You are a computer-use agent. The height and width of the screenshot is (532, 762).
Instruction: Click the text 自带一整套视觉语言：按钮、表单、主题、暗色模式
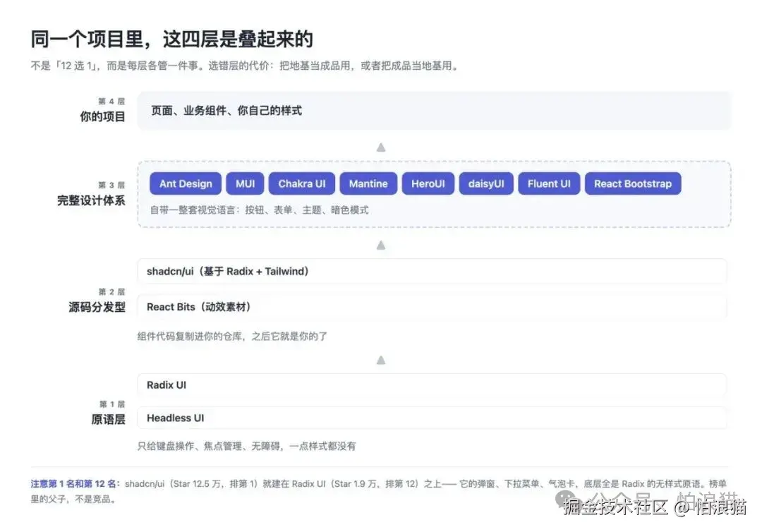pyautogui.click(x=259, y=210)
